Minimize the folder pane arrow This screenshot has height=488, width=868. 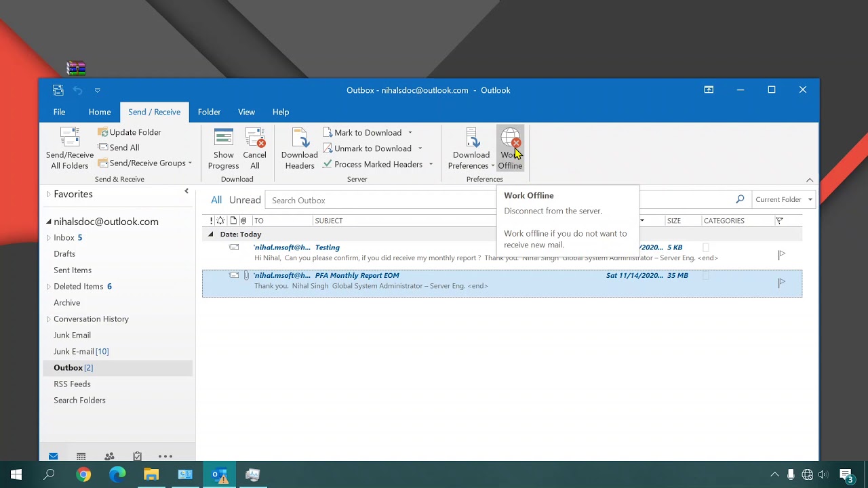[186, 191]
